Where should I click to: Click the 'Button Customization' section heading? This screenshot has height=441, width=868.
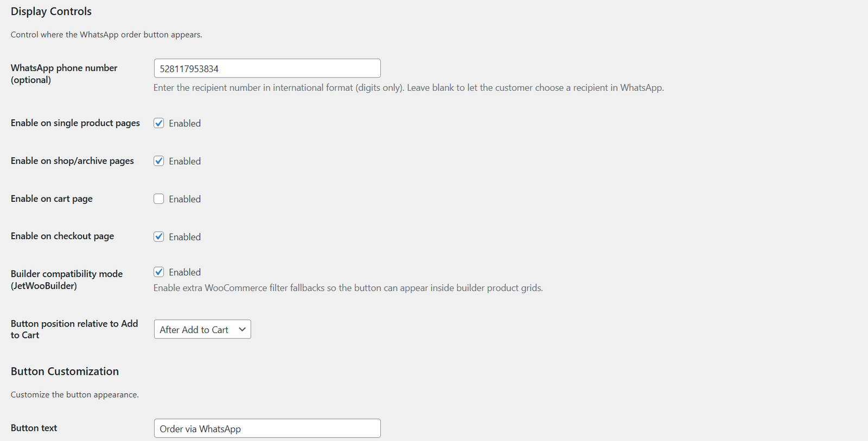click(65, 372)
